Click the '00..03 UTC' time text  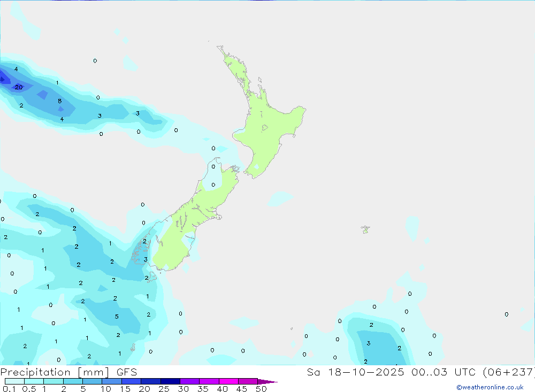pos(442,372)
